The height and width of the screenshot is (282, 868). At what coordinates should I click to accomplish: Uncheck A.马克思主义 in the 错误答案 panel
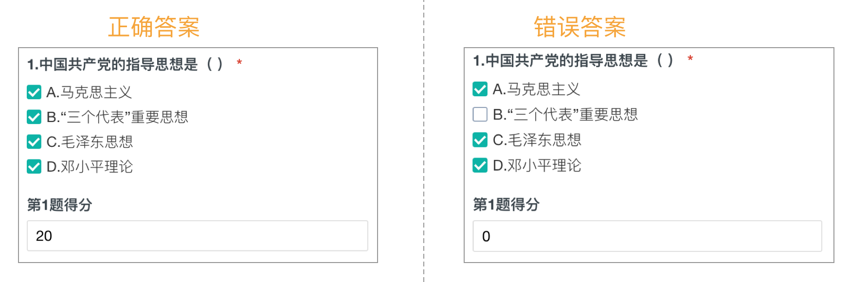[480, 89]
